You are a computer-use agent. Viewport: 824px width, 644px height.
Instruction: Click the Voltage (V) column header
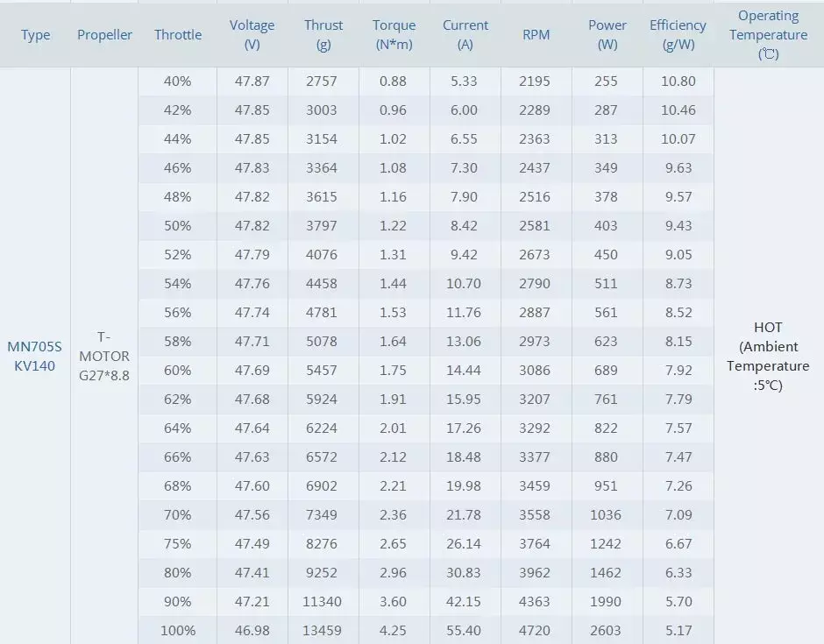252,35
